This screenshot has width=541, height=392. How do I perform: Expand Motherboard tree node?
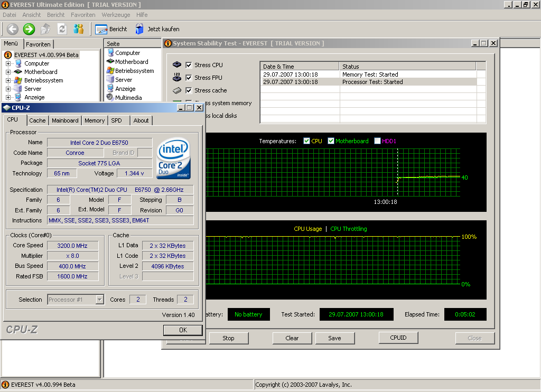pyautogui.click(x=8, y=72)
